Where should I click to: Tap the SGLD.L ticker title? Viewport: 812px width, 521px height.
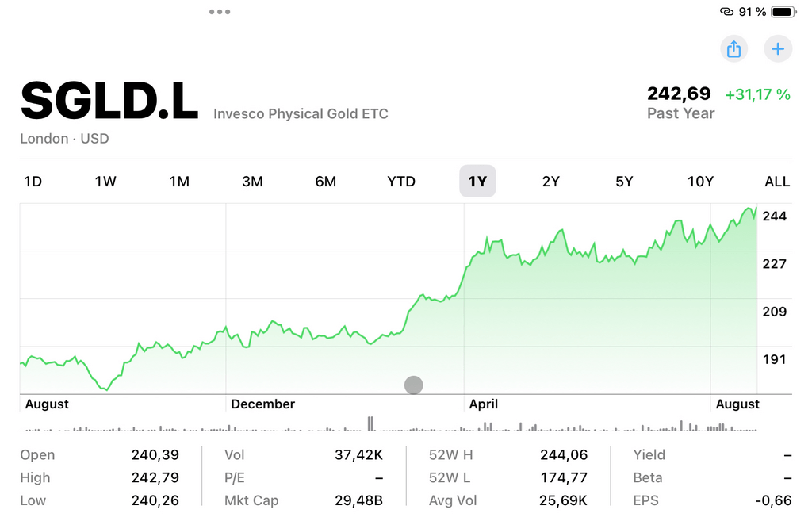click(x=109, y=102)
